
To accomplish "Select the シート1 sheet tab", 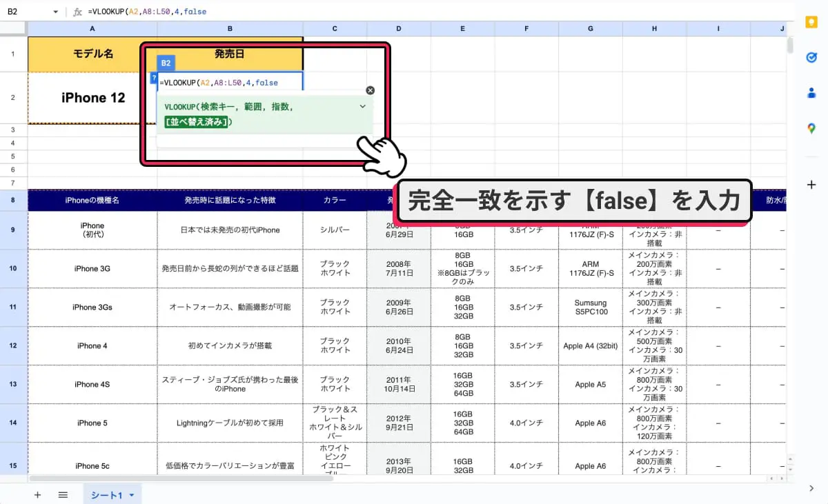I will coord(112,495).
